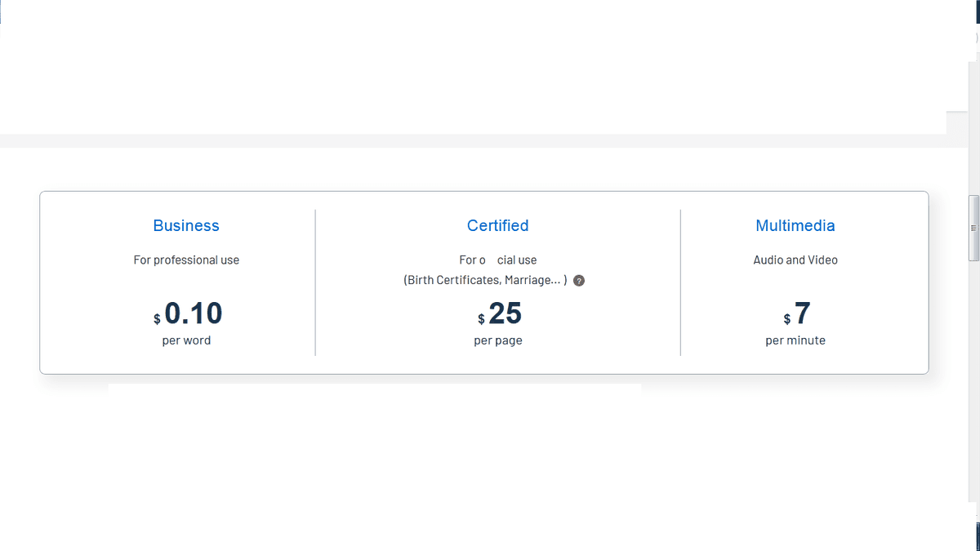Screen dimensions: 980x551
Task: Click the "For professional use" description
Action: (x=186, y=260)
